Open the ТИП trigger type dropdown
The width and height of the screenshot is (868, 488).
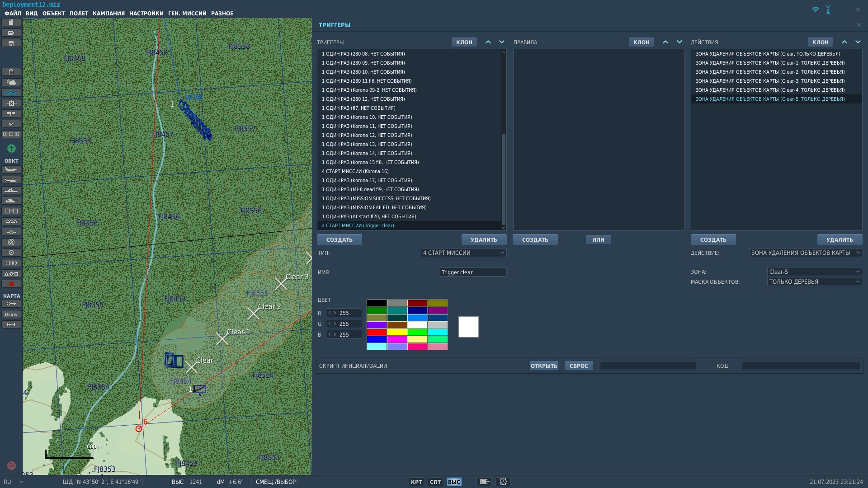(463, 253)
